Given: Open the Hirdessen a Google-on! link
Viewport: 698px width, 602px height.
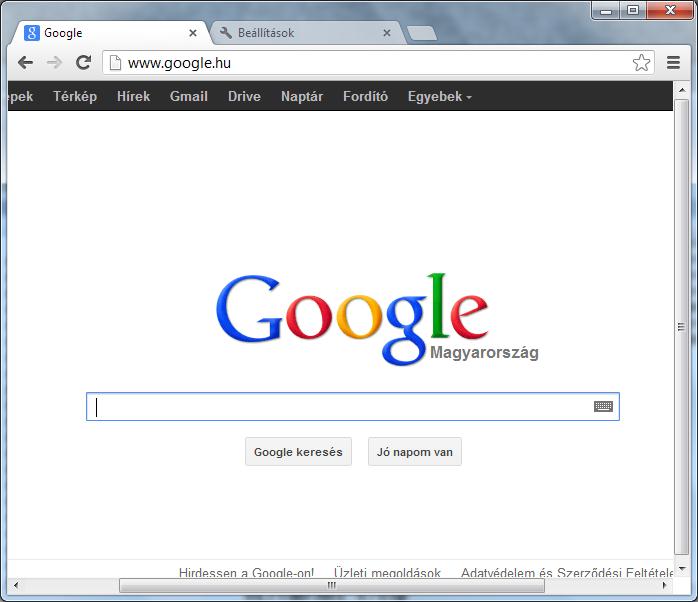Looking at the screenshot, I should pyautogui.click(x=246, y=572).
